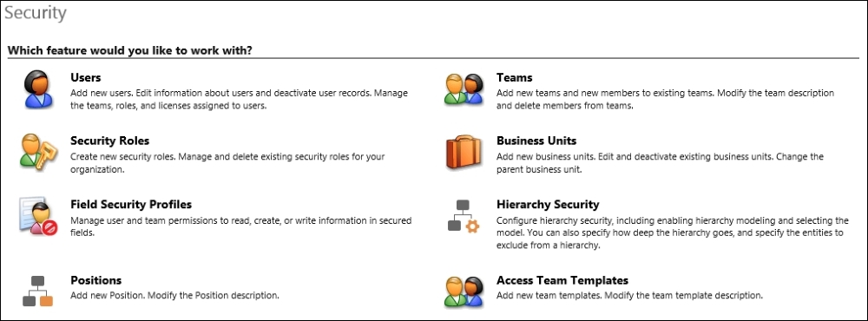The width and height of the screenshot is (868, 321).
Task: Open the Business Units link
Action: point(536,141)
